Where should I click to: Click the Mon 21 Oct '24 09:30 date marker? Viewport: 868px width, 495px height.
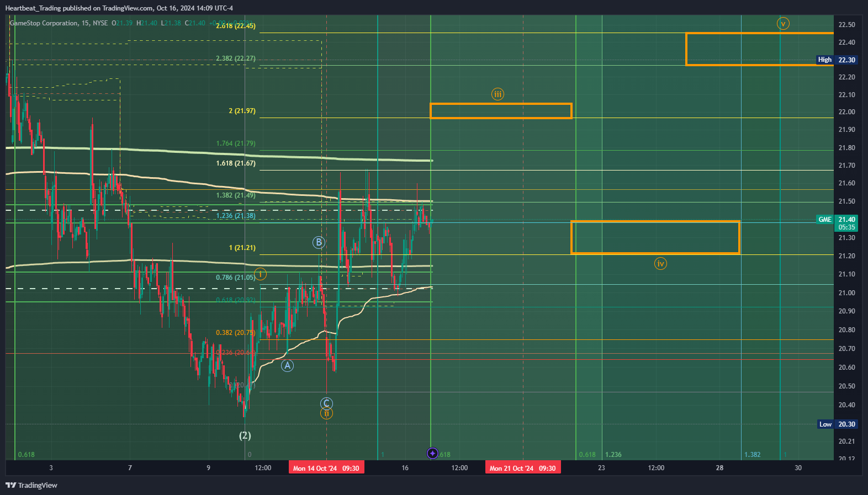[x=523, y=468]
